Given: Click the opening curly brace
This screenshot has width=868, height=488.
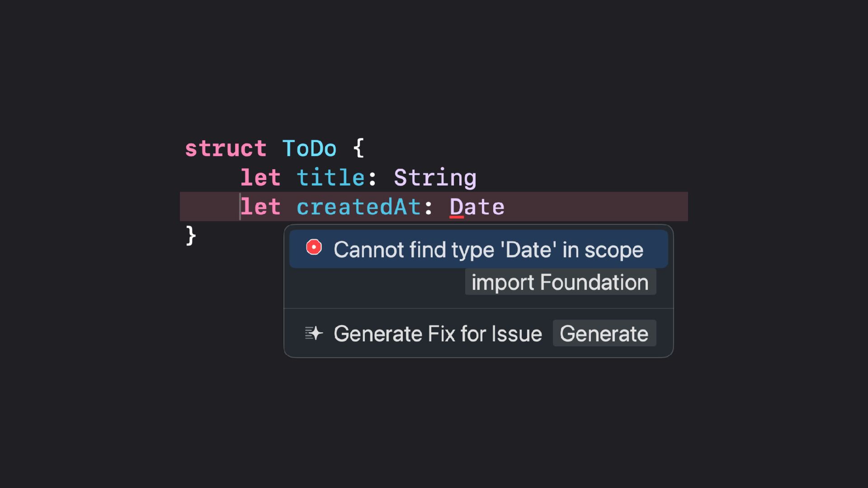Looking at the screenshot, I should tap(358, 148).
